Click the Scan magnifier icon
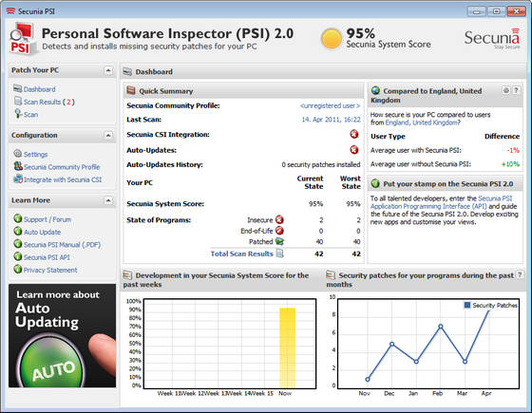 coord(18,114)
